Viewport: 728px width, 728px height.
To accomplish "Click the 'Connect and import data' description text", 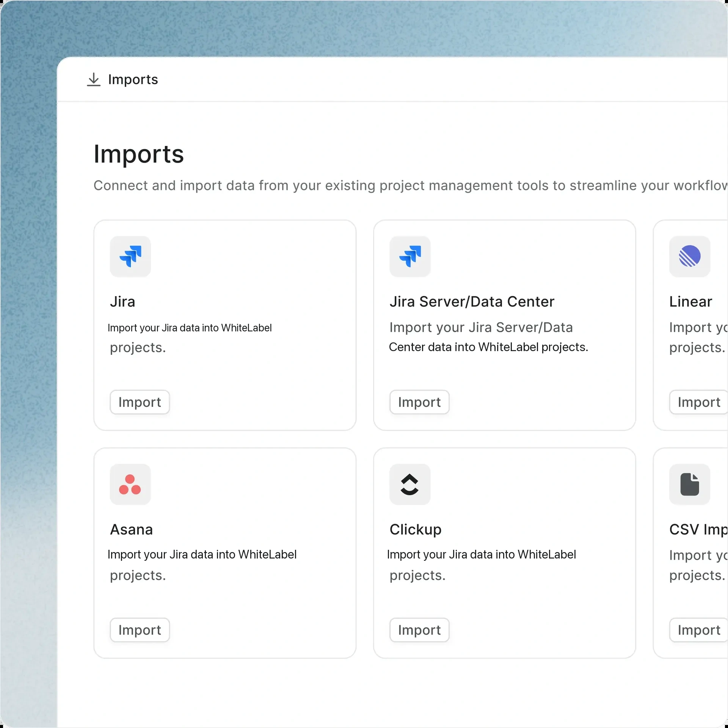I will click(410, 185).
